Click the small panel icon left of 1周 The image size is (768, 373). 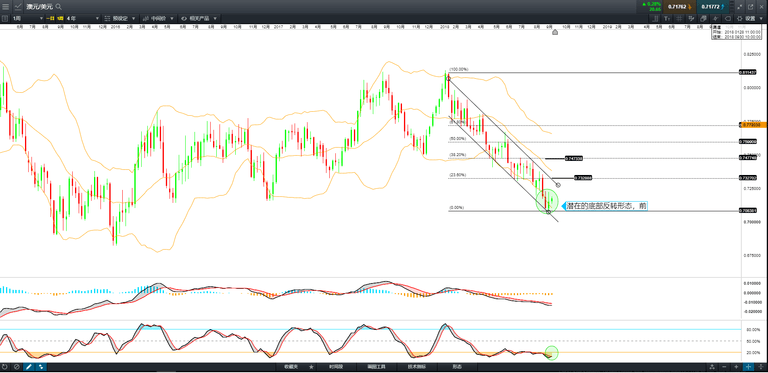pos(5,18)
